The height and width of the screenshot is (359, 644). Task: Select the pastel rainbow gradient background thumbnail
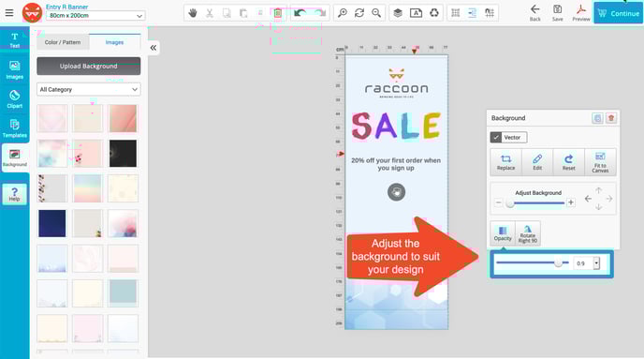pyautogui.click(x=87, y=188)
